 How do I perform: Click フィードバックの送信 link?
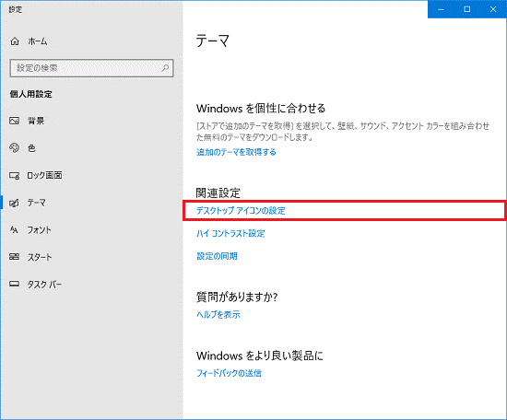point(229,373)
